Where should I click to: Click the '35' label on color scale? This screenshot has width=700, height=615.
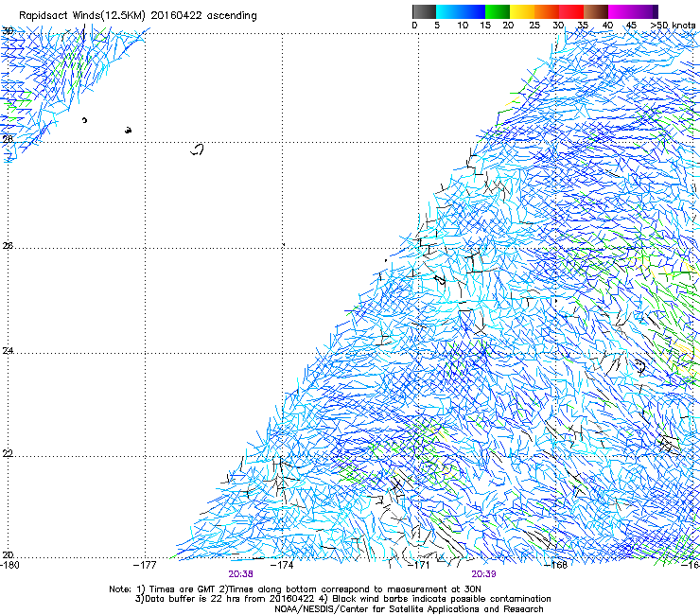[x=583, y=25]
